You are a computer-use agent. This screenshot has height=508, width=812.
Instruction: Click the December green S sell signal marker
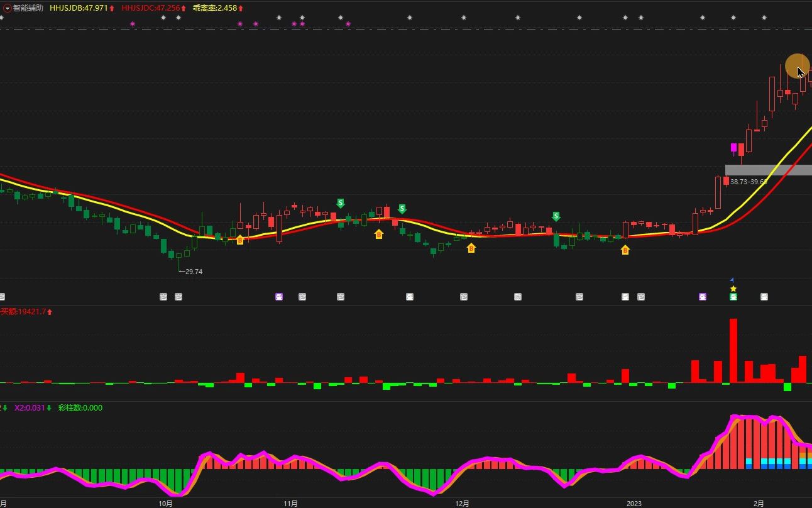click(556, 216)
